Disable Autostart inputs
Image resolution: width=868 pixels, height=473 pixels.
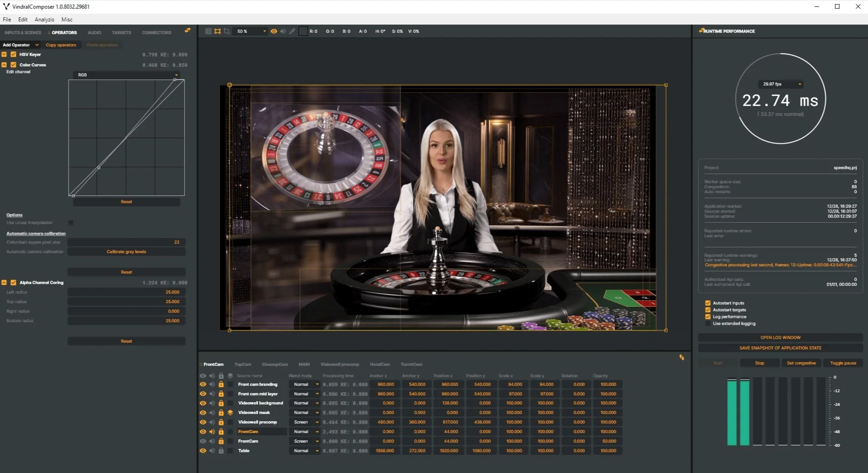click(707, 302)
